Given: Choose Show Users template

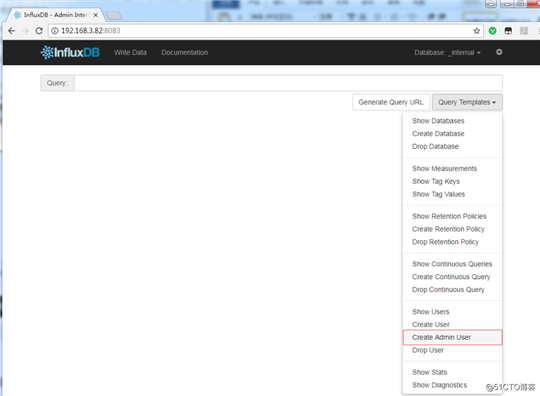Looking at the screenshot, I should click(x=430, y=312).
